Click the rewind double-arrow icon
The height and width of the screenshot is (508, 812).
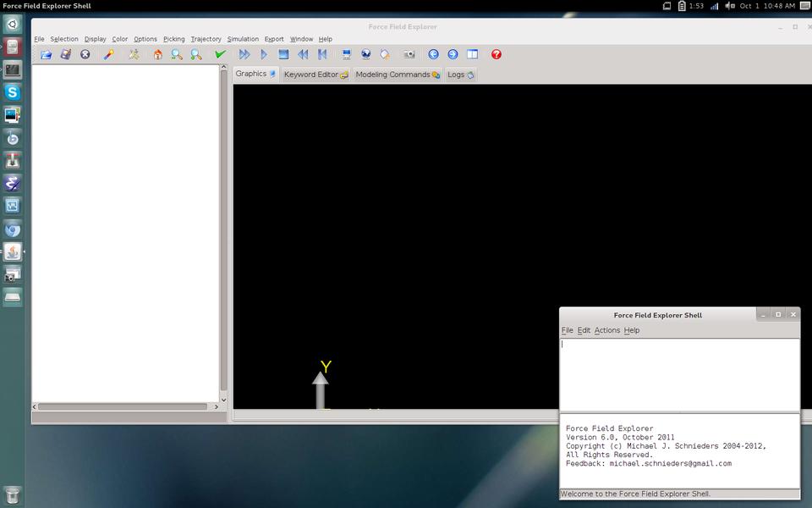(303, 54)
